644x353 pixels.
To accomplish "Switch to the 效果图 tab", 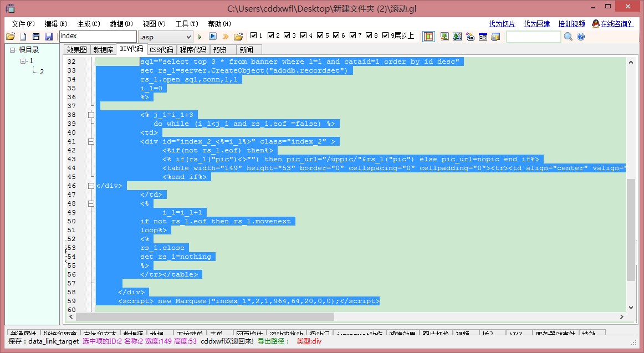I will point(77,50).
